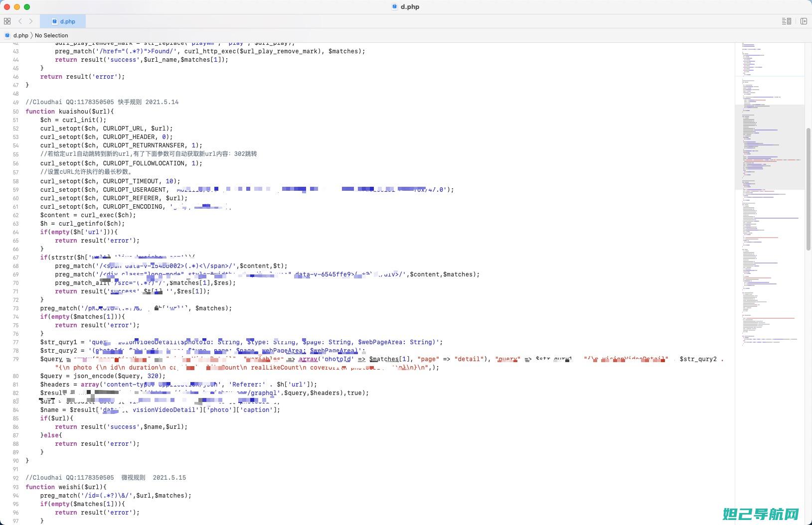Click the comment with 快手规则 2021.5.14
Screen dimensions: 812x525
pyautogui.click(x=102, y=102)
